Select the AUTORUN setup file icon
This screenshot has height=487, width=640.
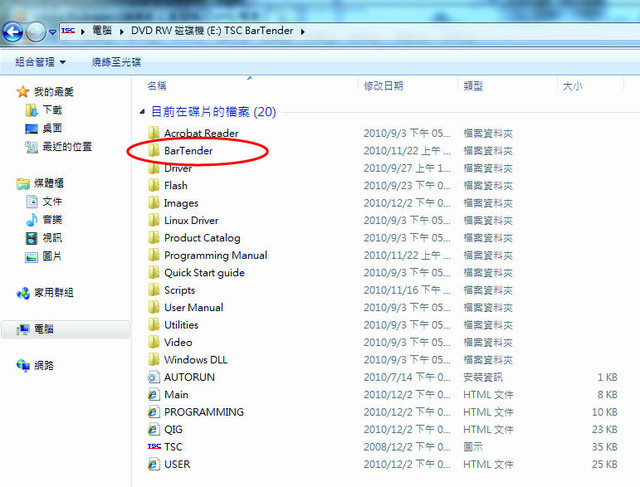tap(154, 377)
